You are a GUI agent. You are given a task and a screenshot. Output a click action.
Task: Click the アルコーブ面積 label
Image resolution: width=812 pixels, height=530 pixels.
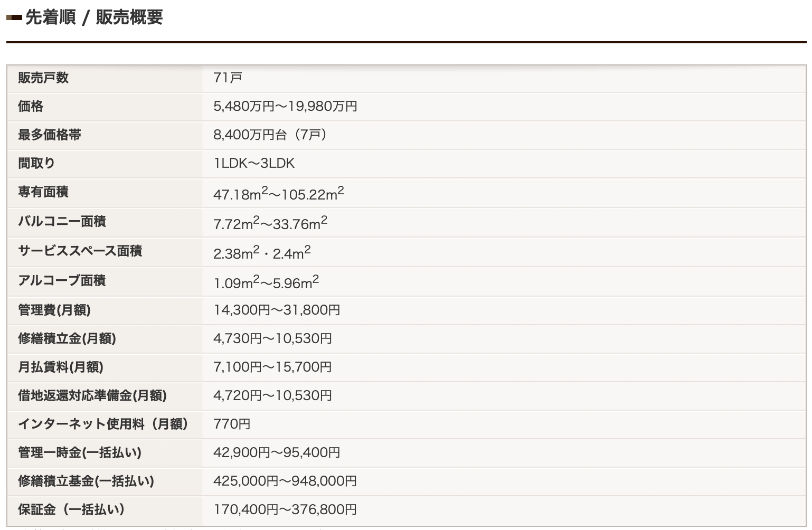point(62,280)
